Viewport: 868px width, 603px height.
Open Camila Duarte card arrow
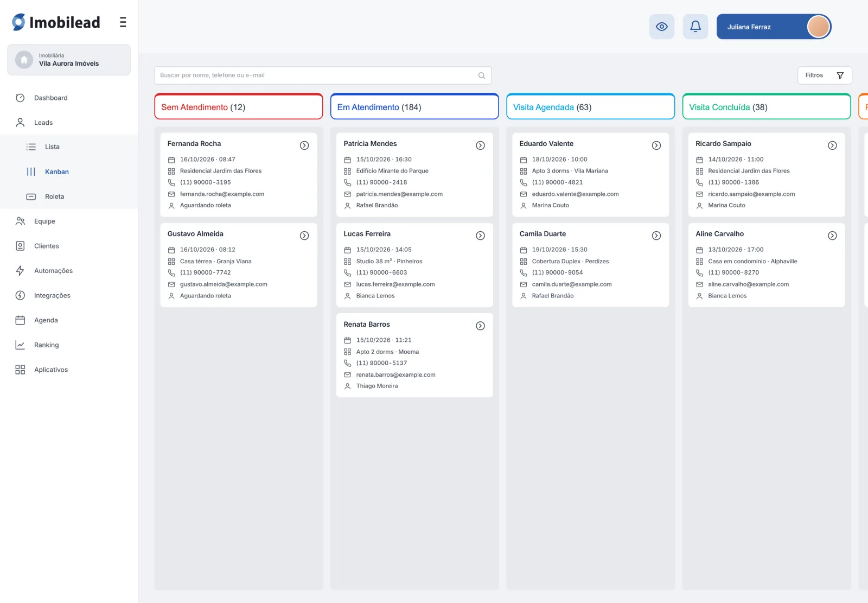pos(656,236)
